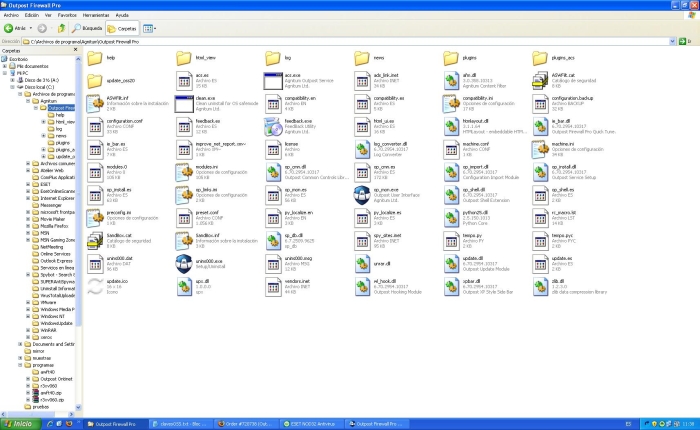Screen dimensions: 700x430
Task: Expand the Documents and Settings tree node
Action: coord(20,344)
